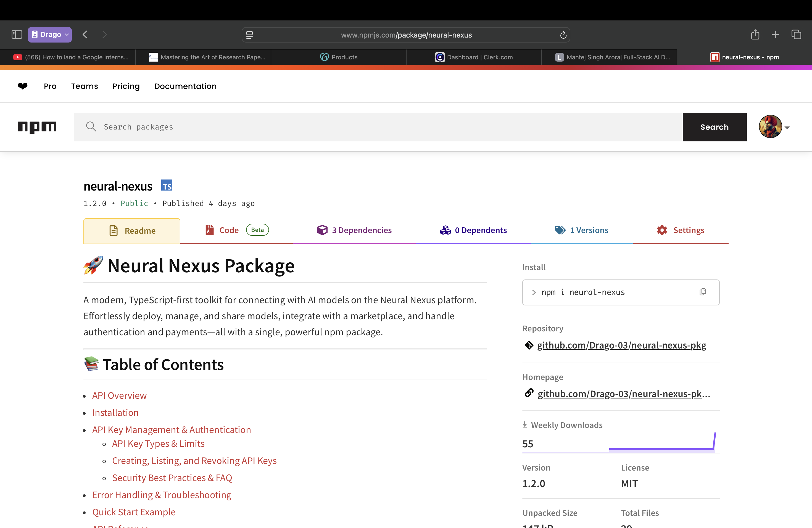Click the git icon beside Repository link
The height and width of the screenshot is (528, 812).
point(529,345)
